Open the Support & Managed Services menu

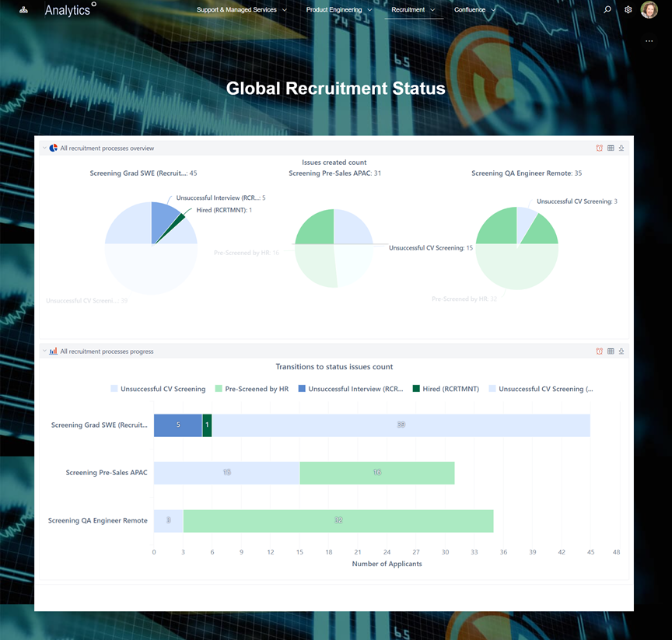click(241, 9)
